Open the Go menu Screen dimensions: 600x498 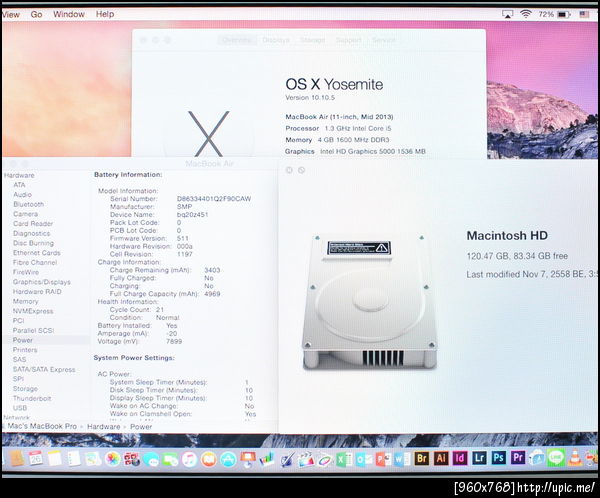click(36, 14)
